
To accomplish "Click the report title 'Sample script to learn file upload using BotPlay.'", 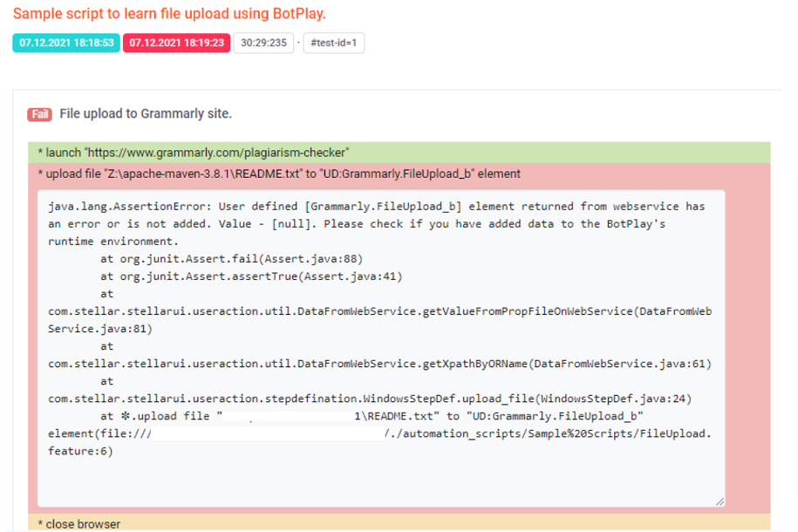I will pos(169,14).
